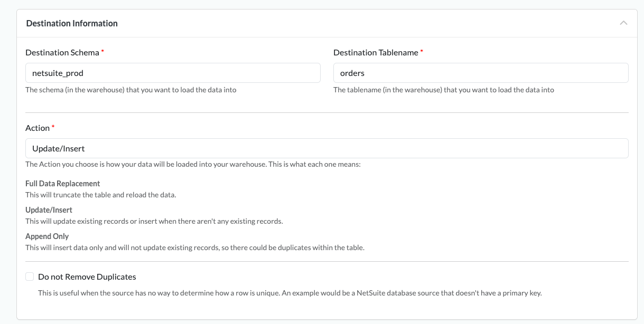Viewport: 644px width, 324px height.
Task: Click the Full Data Replacement heading
Action: click(x=63, y=184)
